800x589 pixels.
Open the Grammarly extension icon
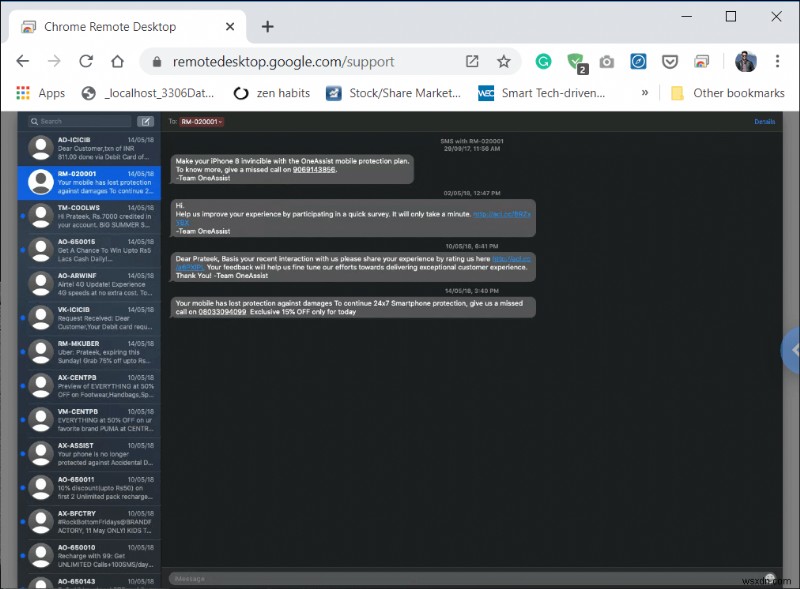pos(543,61)
